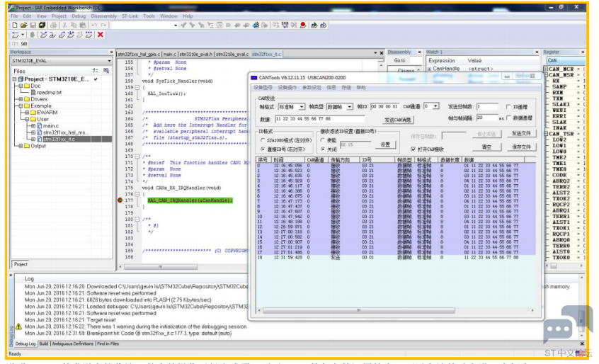Click the Copy toolbar icon

[x=74, y=25]
